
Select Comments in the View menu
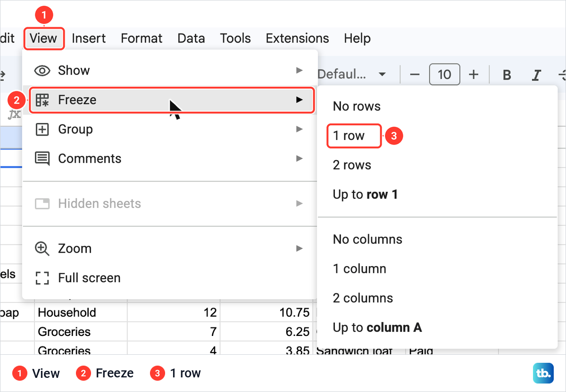(x=170, y=159)
